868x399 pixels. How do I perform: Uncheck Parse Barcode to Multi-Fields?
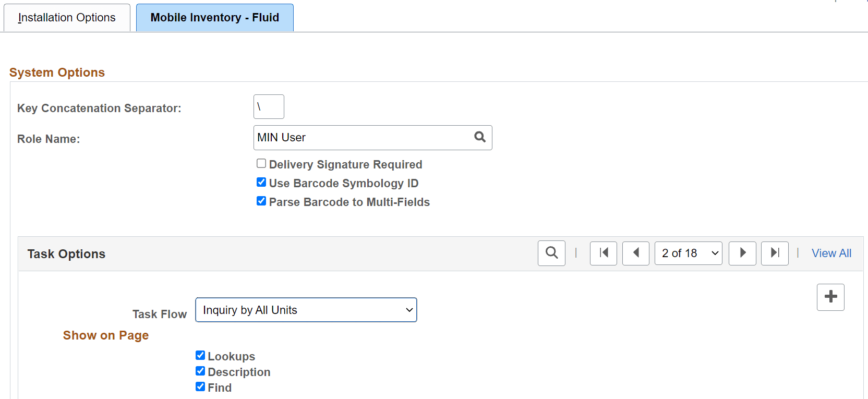(261, 201)
